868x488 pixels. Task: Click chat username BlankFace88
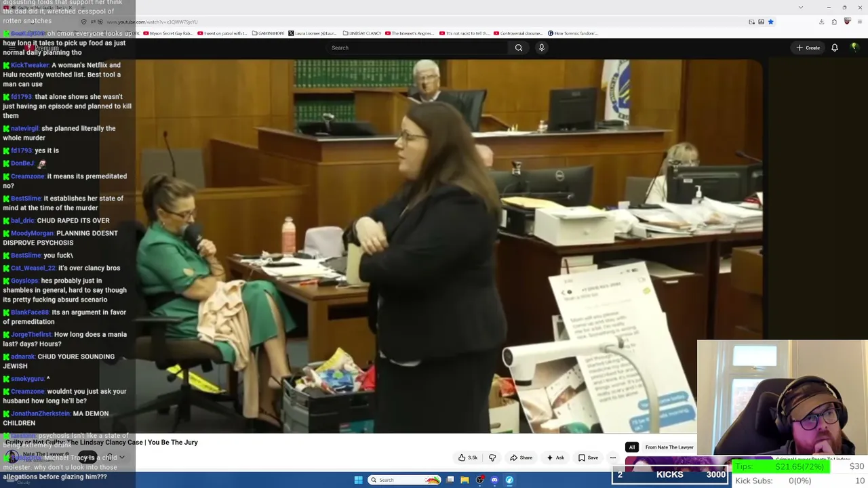pos(30,312)
